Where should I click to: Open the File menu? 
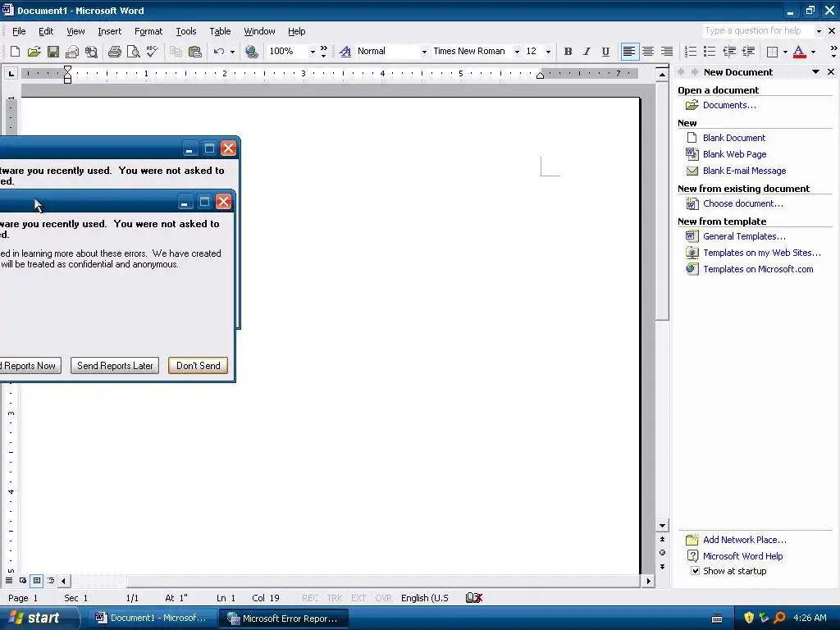(19, 31)
